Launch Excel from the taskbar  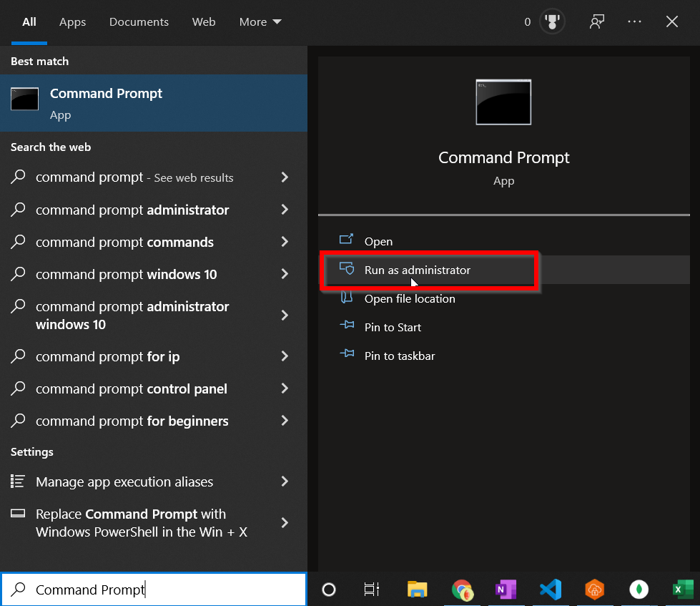684,590
